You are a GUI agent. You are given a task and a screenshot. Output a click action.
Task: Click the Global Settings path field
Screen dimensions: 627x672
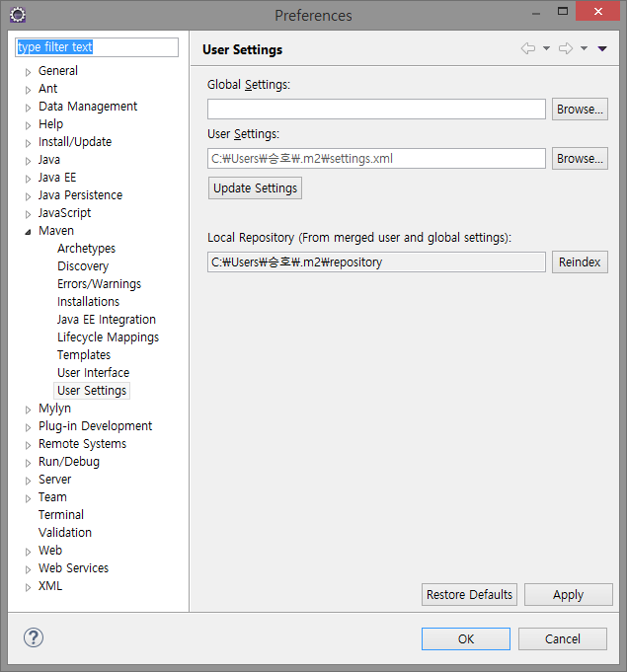(376, 110)
